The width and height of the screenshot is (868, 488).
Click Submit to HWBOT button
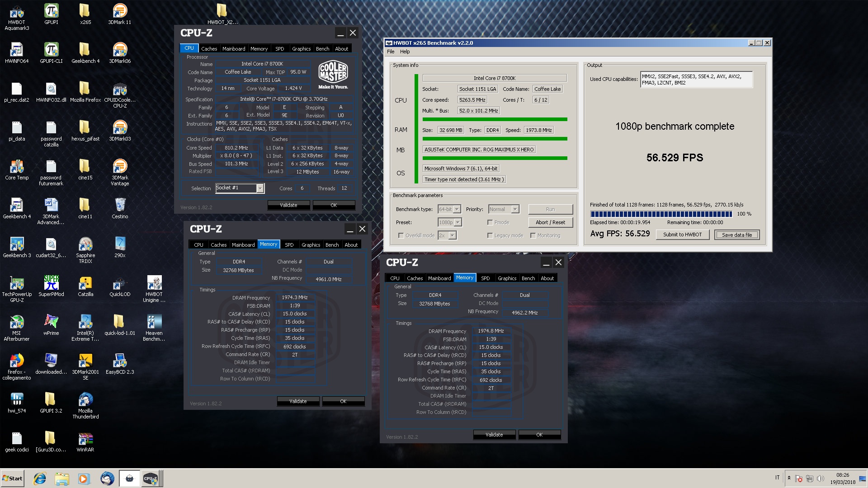pos(682,235)
